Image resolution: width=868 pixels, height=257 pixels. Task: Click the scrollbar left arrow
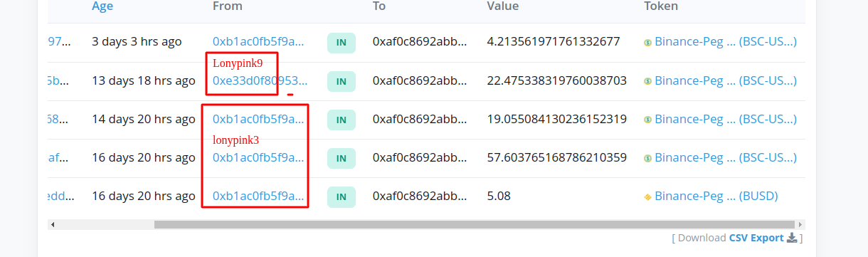coord(52,224)
